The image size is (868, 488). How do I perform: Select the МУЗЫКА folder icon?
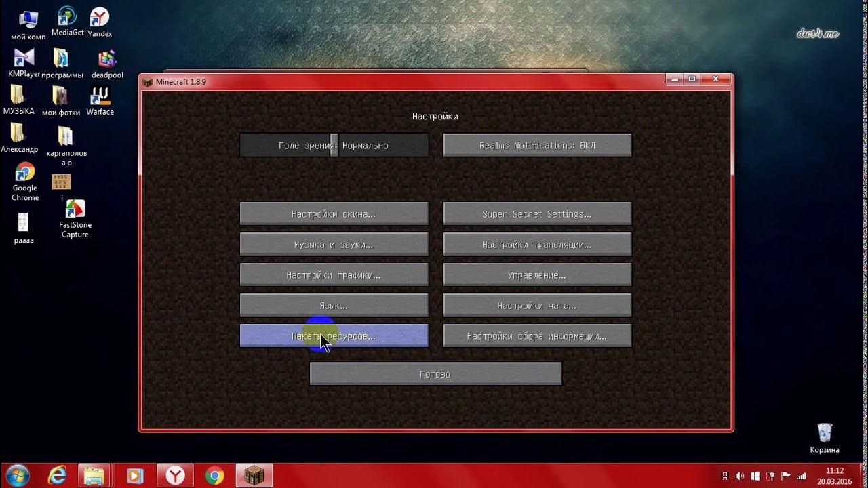[18, 100]
